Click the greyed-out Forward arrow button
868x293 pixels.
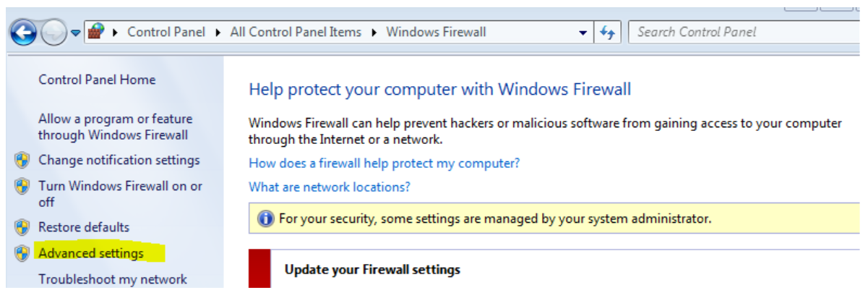(x=54, y=33)
